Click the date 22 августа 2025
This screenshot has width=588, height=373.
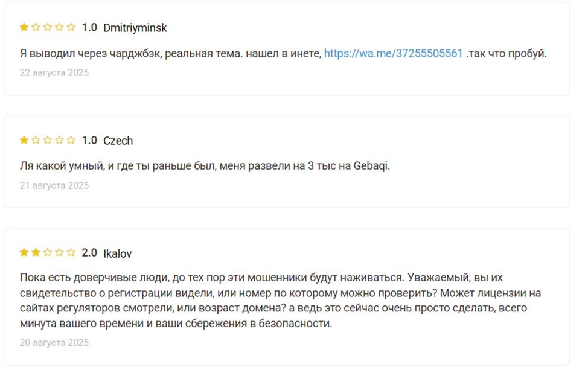pos(54,72)
